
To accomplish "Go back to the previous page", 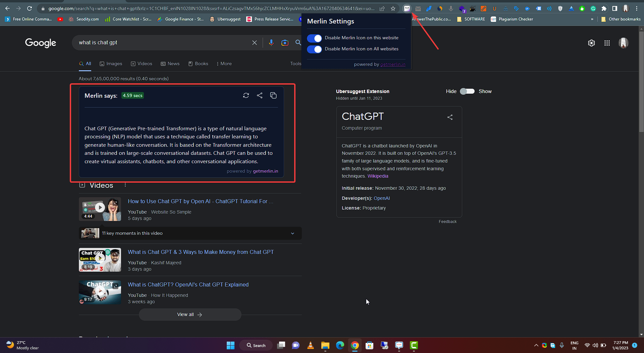I will (x=7, y=8).
